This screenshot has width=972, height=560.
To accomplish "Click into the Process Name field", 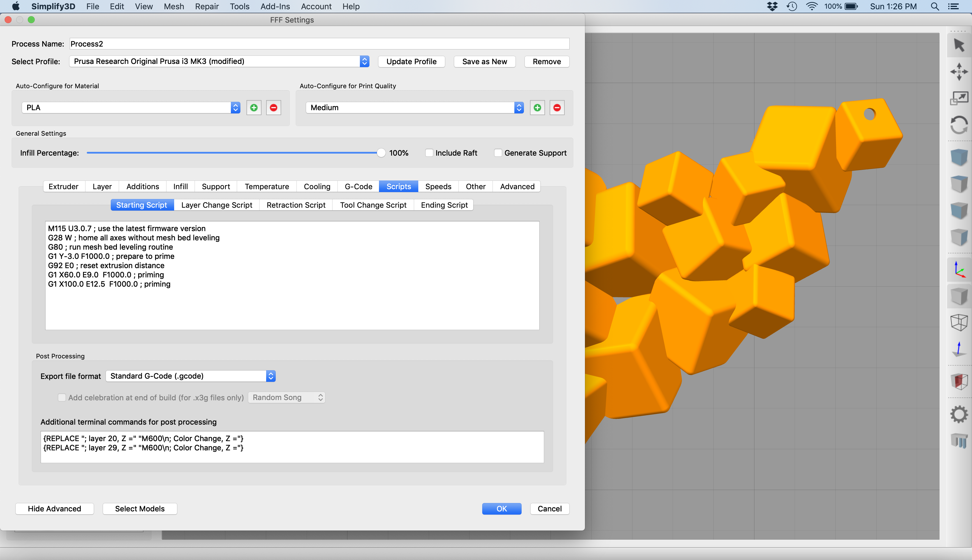I will pyautogui.click(x=319, y=44).
